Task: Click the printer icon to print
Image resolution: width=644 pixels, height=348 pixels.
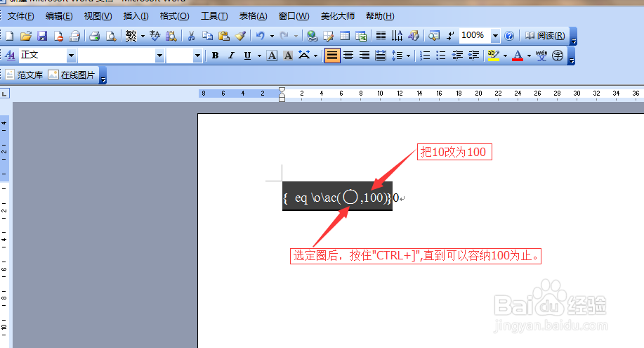Action: [x=95, y=36]
